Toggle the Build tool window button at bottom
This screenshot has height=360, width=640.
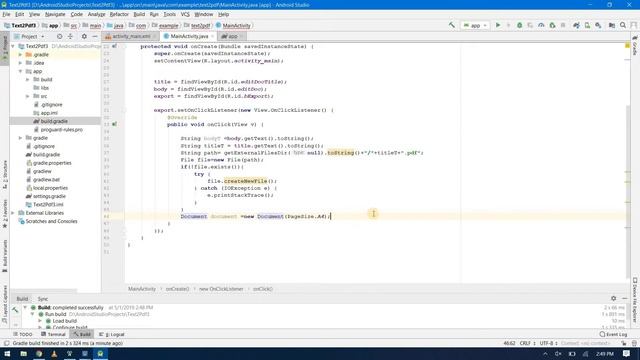[x=82, y=334]
